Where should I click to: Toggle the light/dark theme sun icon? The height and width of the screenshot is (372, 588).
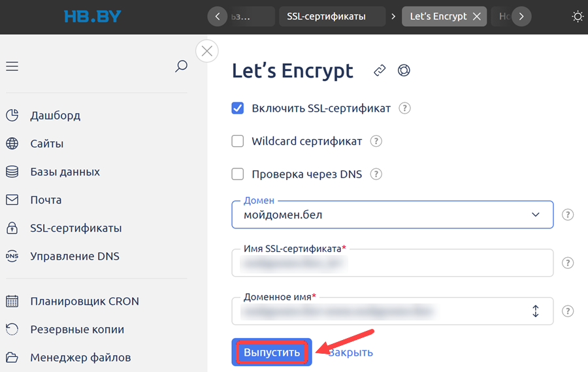click(578, 16)
